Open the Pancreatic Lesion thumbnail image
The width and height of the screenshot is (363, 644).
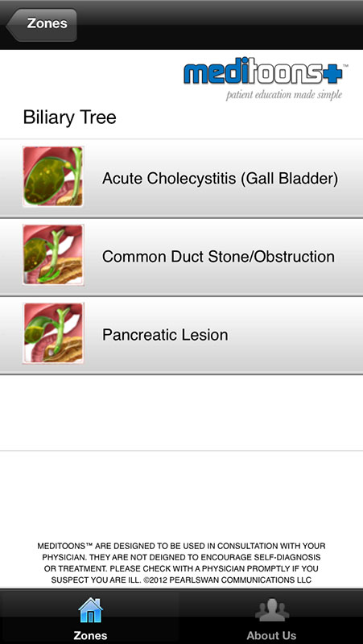53,332
